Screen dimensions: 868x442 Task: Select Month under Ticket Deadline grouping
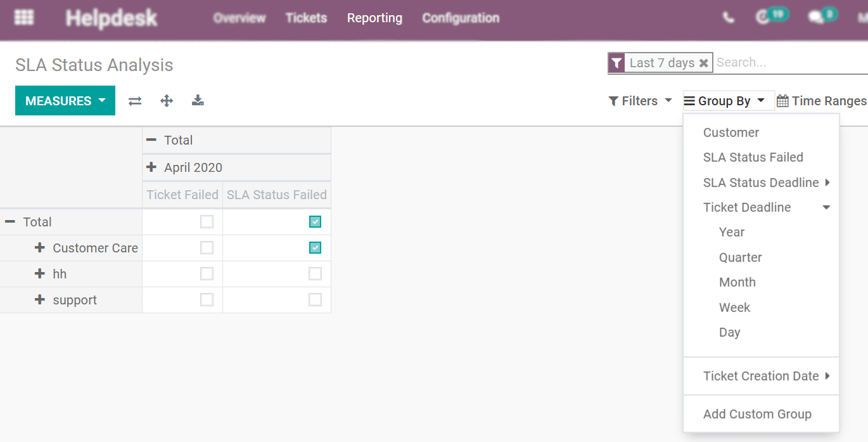737,282
